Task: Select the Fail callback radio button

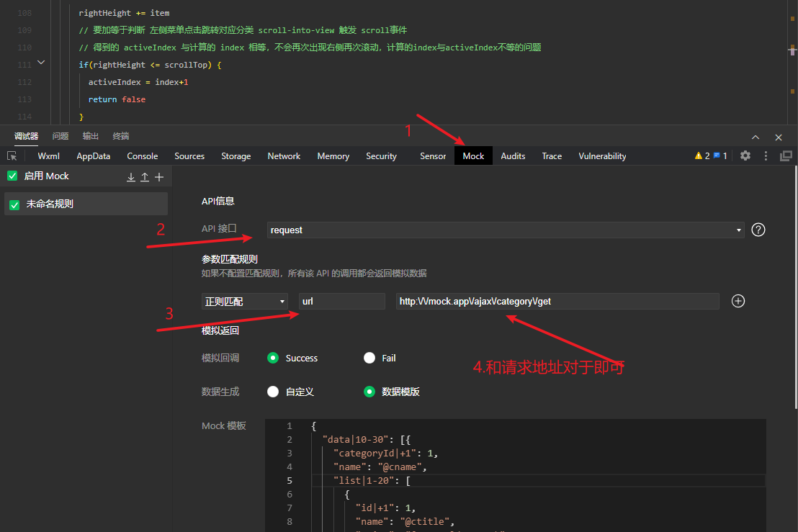Action: (x=369, y=358)
